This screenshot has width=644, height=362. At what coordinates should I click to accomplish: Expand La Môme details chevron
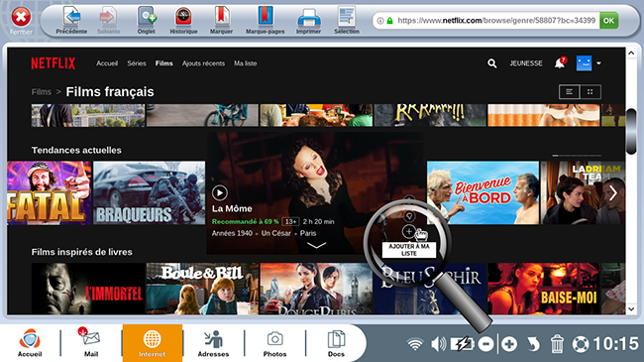click(316, 246)
